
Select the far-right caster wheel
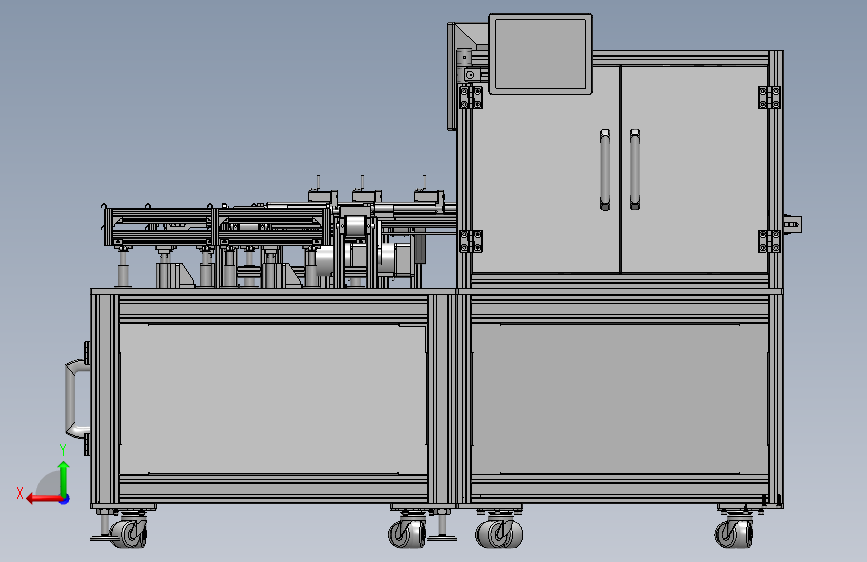point(733,532)
